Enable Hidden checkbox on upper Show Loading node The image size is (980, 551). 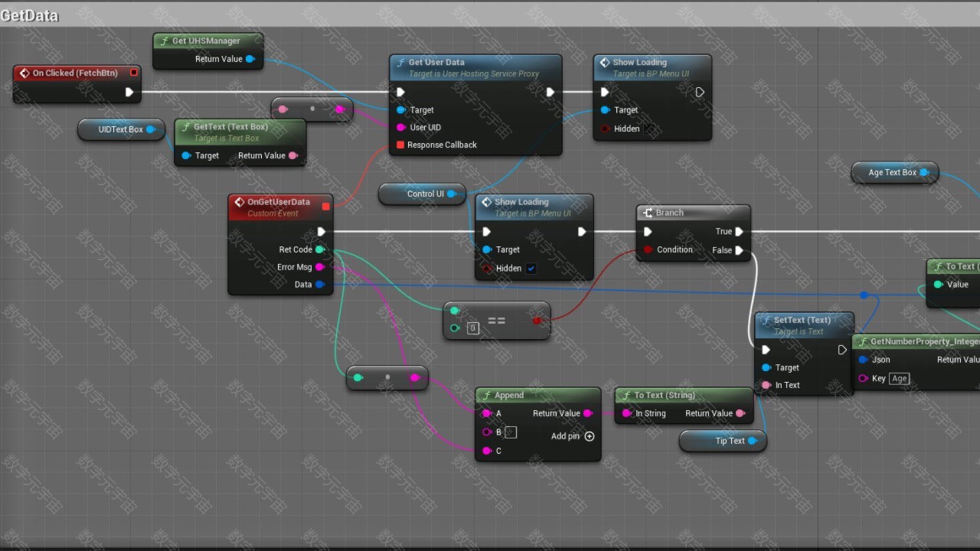[x=649, y=129]
